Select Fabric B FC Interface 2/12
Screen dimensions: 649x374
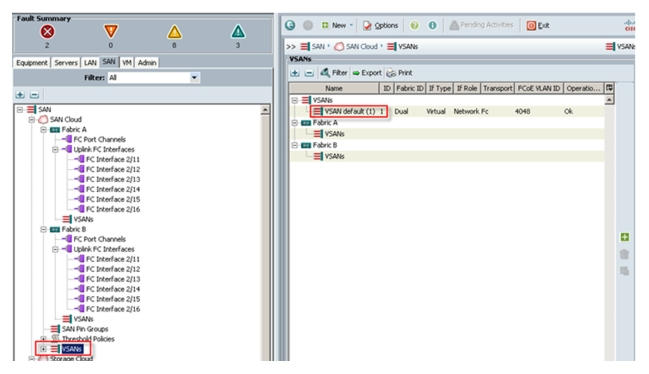point(108,269)
